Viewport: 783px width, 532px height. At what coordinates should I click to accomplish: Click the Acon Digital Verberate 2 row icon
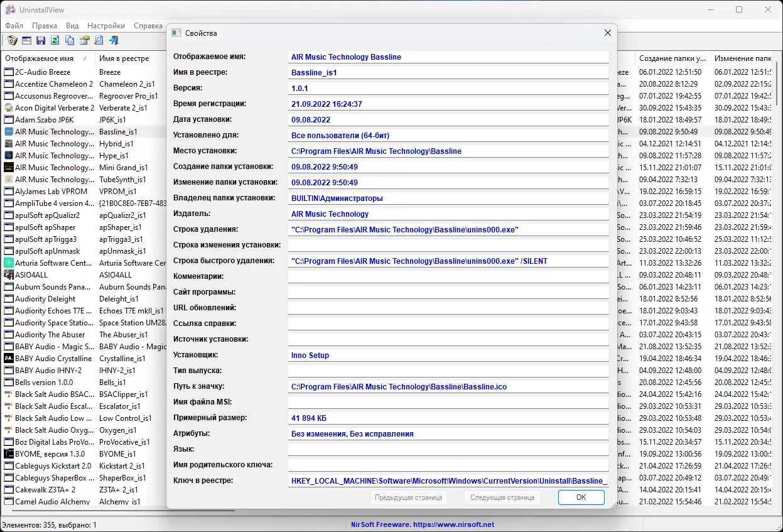pos(9,108)
